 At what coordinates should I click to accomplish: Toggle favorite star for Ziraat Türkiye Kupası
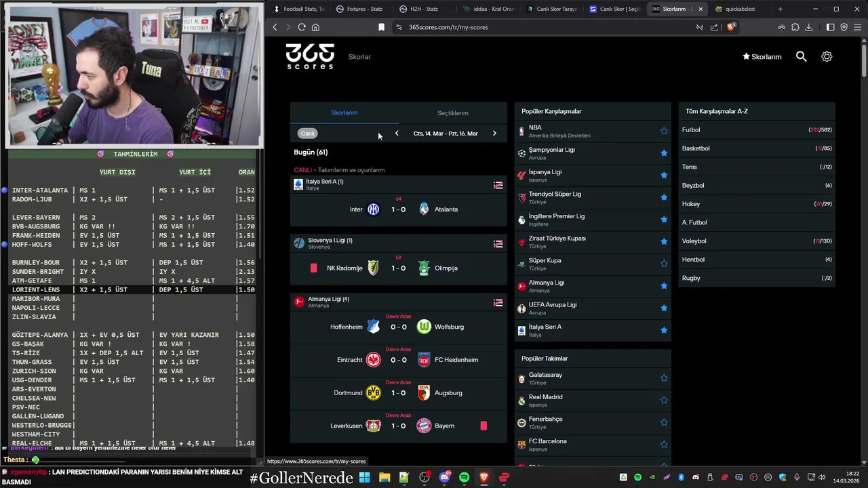point(664,241)
